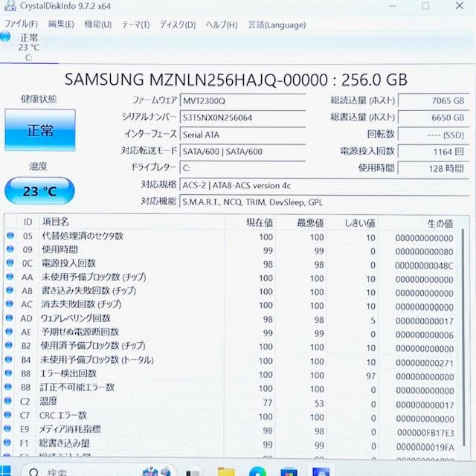Click status dot for attribute 09 使用時間
Viewport: 476px width, 476px height.
pyautogui.click(x=10, y=249)
